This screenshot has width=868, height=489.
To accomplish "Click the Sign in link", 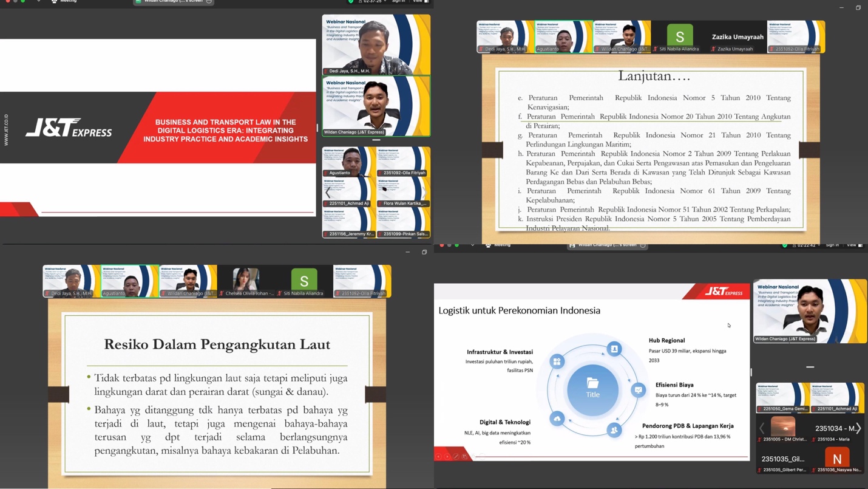I will tap(398, 2).
